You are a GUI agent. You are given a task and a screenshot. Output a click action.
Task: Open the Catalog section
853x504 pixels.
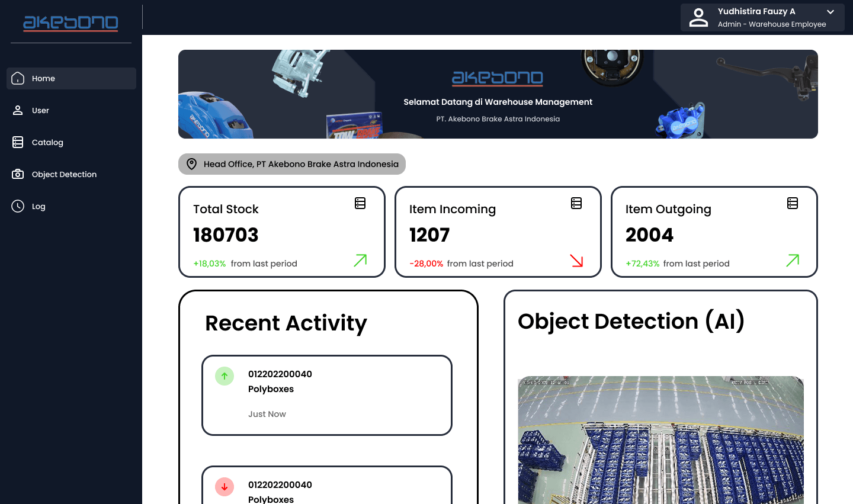[47, 142]
